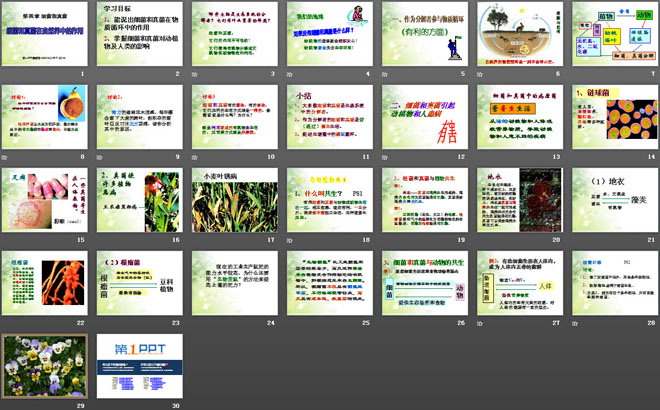Select slide 17 小麦叶锈病 thumbnail
This screenshot has height=410, width=660.
click(235, 200)
